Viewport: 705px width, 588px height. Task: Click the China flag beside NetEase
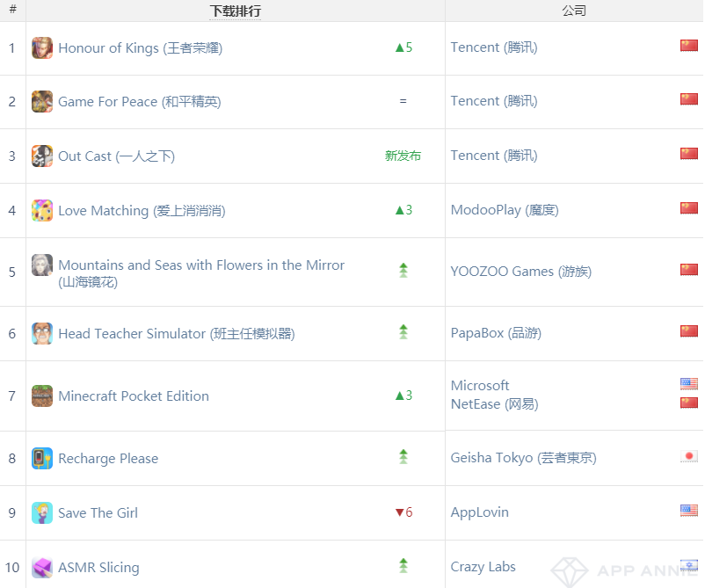(689, 403)
